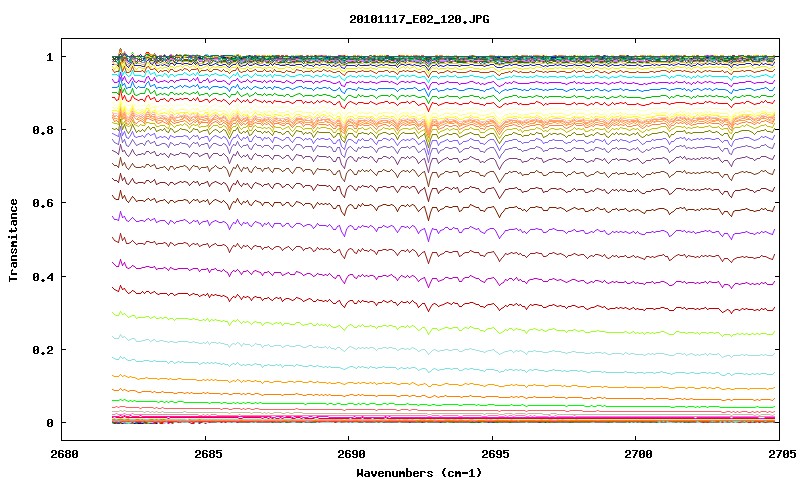Image resolution: width=800 pixels, height=480 pixels.
Task: Click the y-axis tick label 0.4
Action: pos(43,276)
